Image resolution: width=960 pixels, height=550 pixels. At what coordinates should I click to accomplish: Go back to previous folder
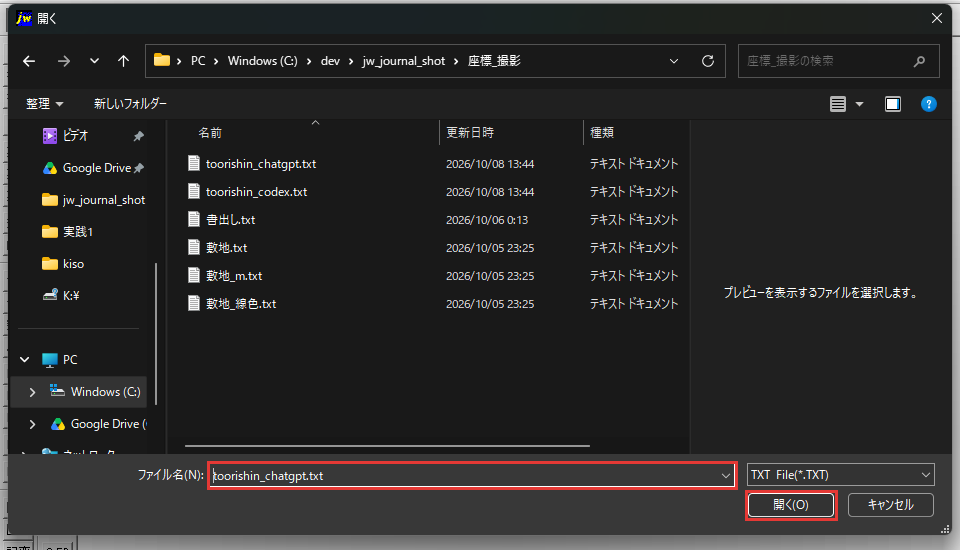point(29,61)
